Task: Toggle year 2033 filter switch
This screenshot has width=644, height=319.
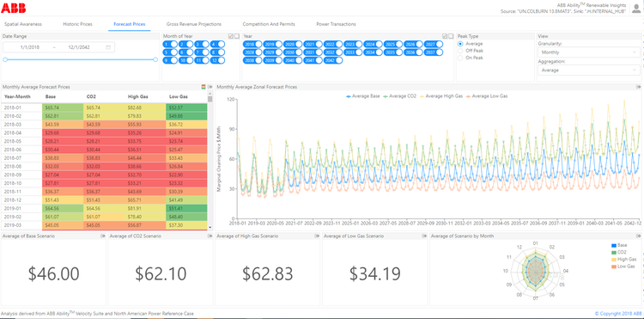Action: 353,52
